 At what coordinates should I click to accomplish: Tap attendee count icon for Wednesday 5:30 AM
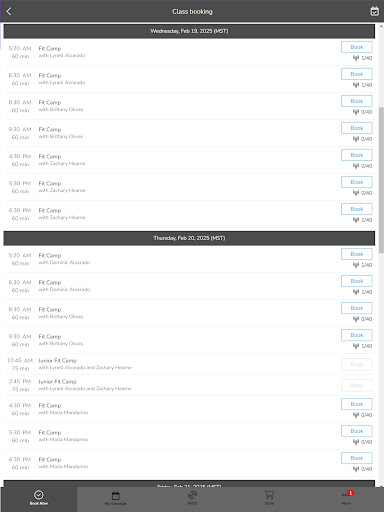(x=356, y=58)
